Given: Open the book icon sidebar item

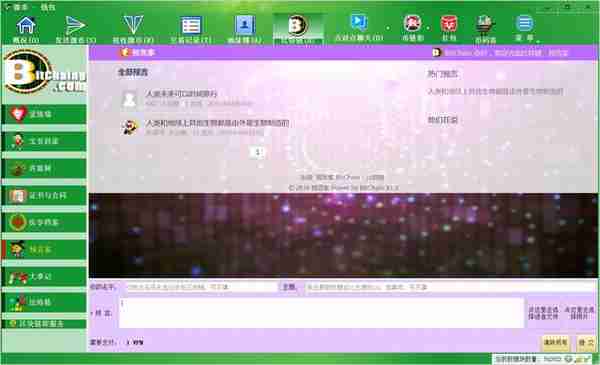Looking at the screenshot, I should coord(44,196).
